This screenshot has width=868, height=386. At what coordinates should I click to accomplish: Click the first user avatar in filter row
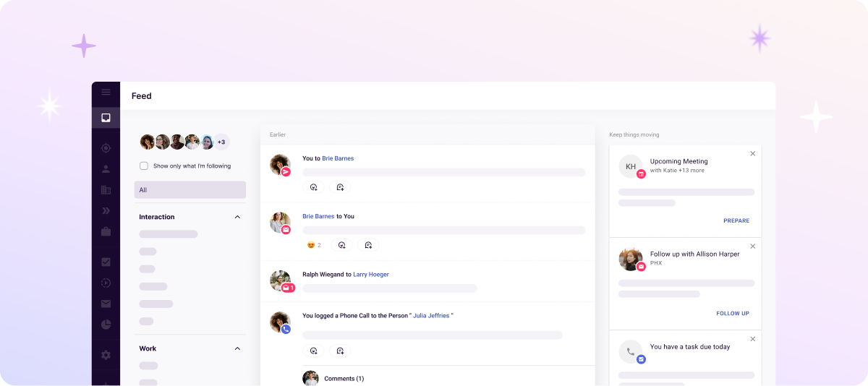pos(148,142)
